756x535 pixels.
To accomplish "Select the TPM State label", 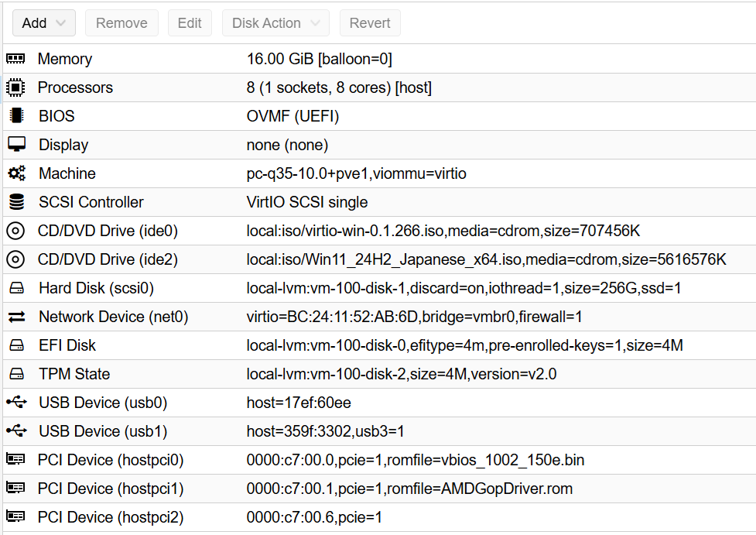I will click(x=74, y=374).
